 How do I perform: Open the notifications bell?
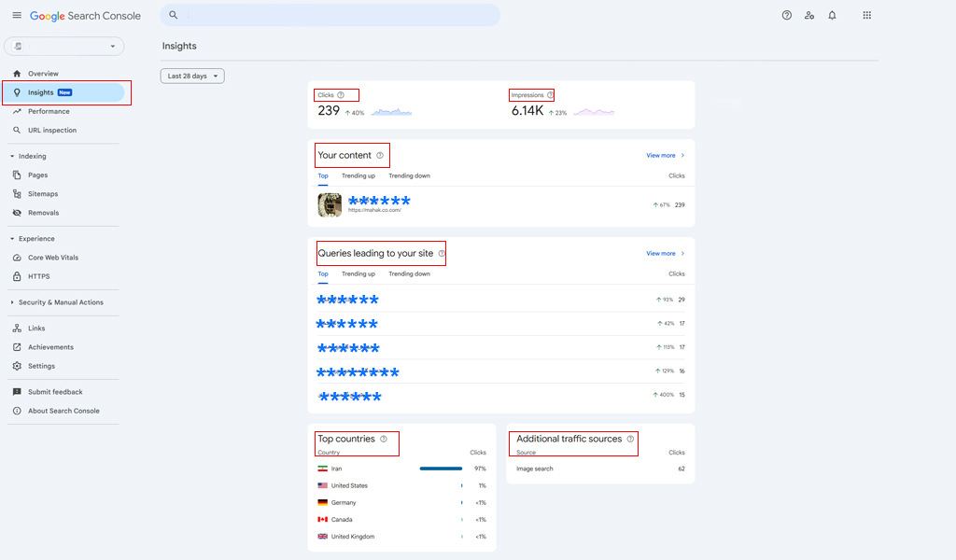(832, 16)
